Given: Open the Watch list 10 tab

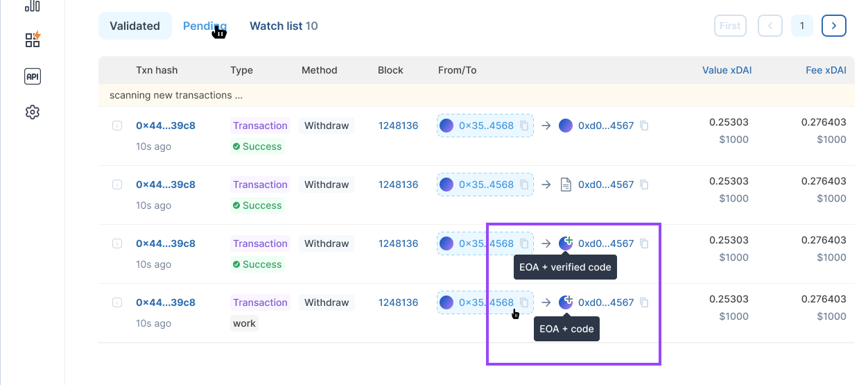Looking at the screenshot, I should click(x=284, y=26).
